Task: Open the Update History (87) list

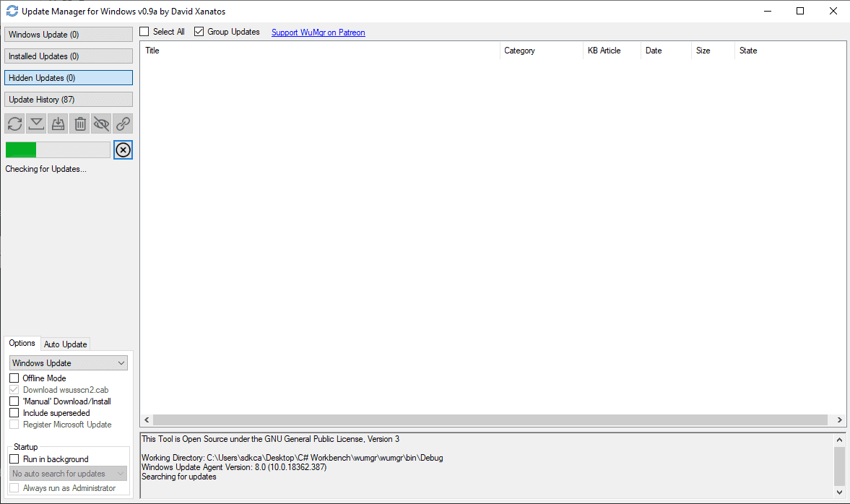Action: click(x=69, y=99)
